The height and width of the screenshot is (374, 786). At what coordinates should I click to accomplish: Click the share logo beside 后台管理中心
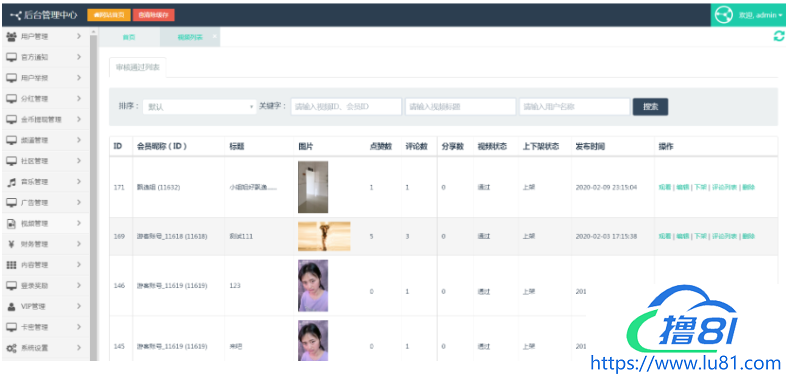click(16, 15)
